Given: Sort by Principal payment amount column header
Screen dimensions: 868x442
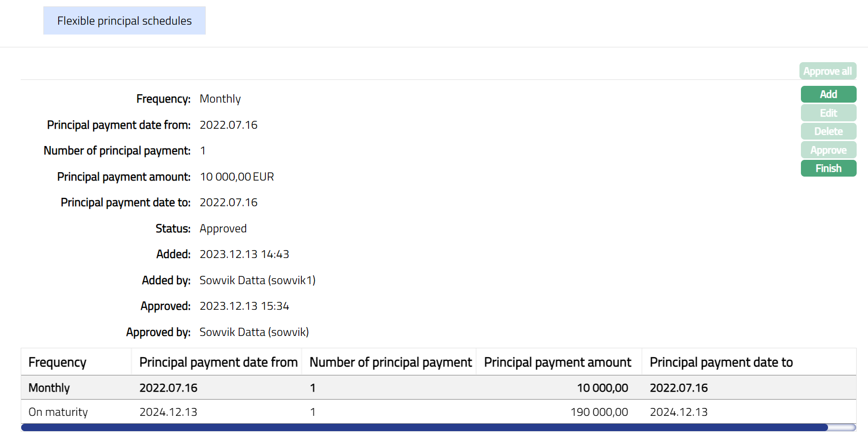Looking at the screenshot, I should (x=557, y=362).
